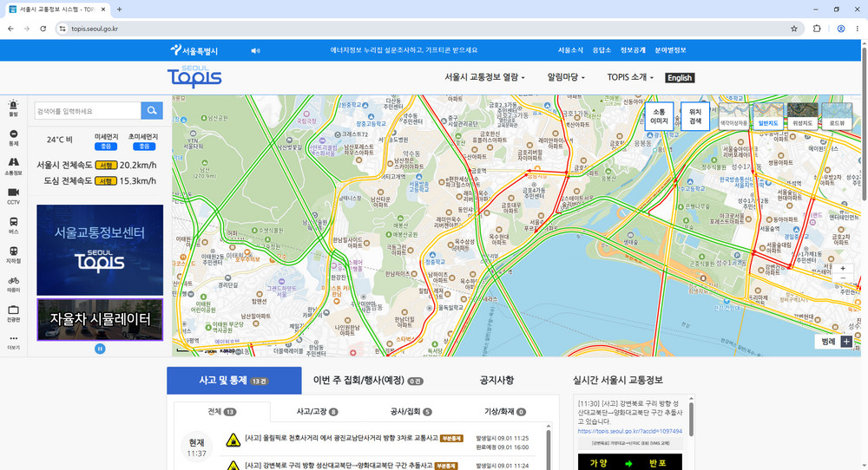Click the warning icon of the 올림픽로 accident row

pos(233,441)
